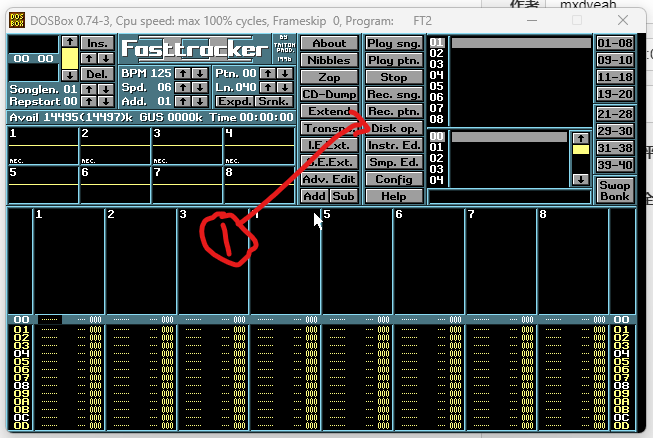Decrease Songlen. with down arrow
This screenshot has width=653, height=438.
[x=106, y=89]
